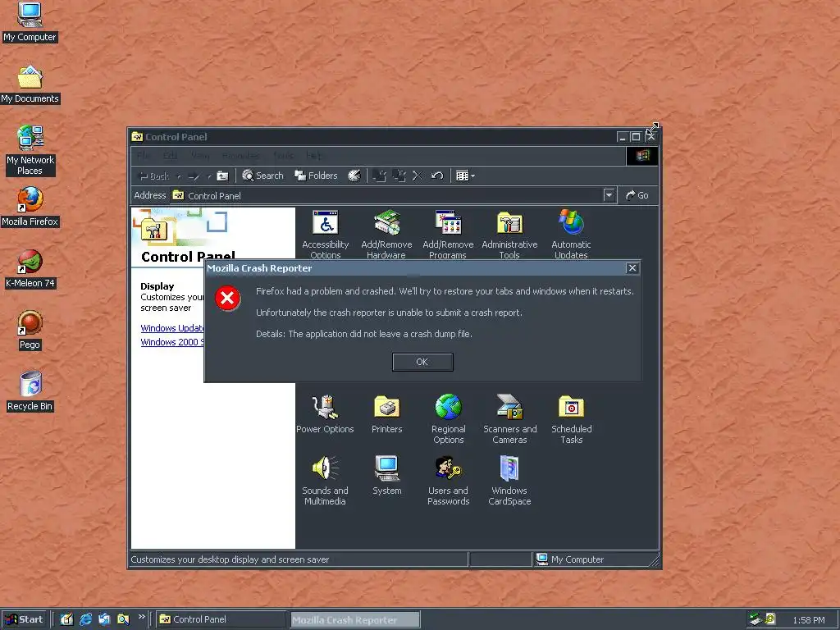Click the Show Desktop quick launch icon

[66, 619]
